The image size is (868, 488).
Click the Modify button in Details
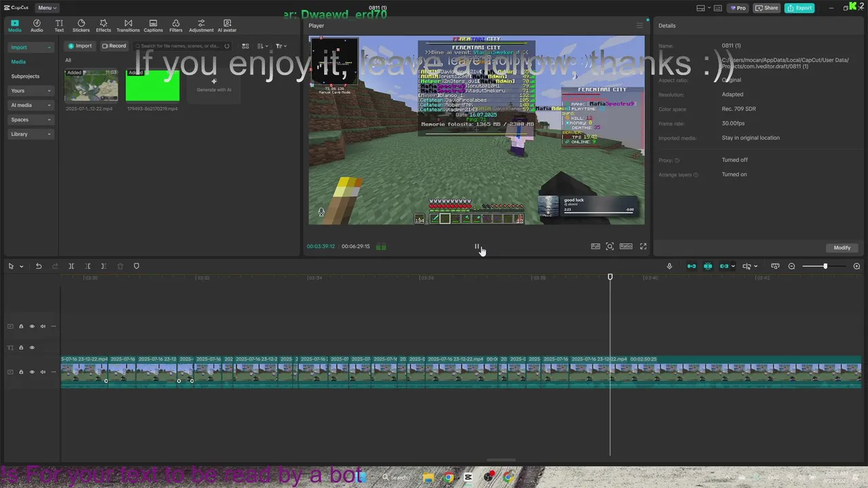coord(842,247)
